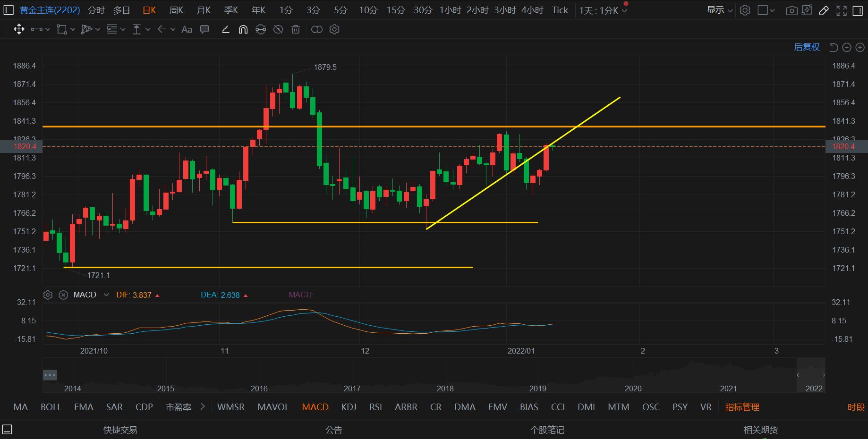The image size is (868, 439).
Task: Select the rectangle shape drawing tool
Action: [x=61, y=30]
